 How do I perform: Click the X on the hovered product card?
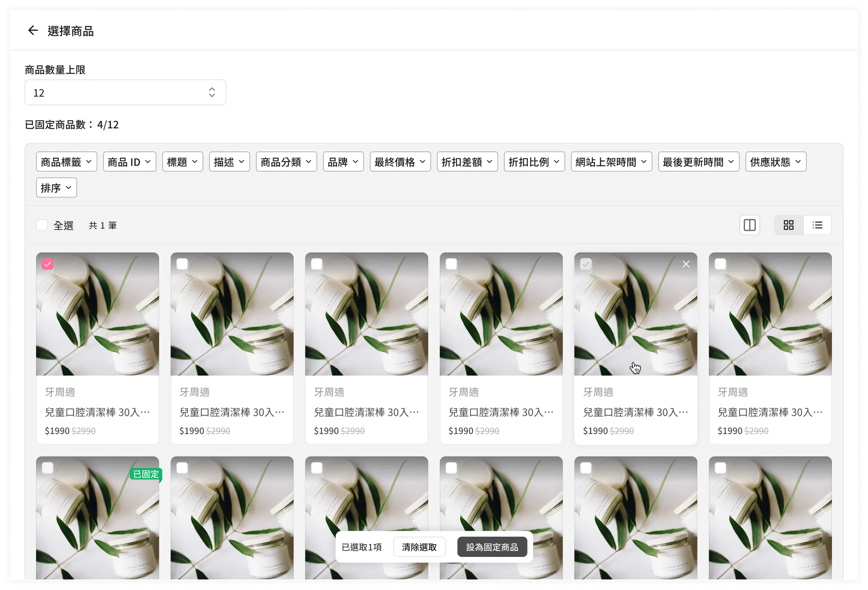[x=686, y=264]
